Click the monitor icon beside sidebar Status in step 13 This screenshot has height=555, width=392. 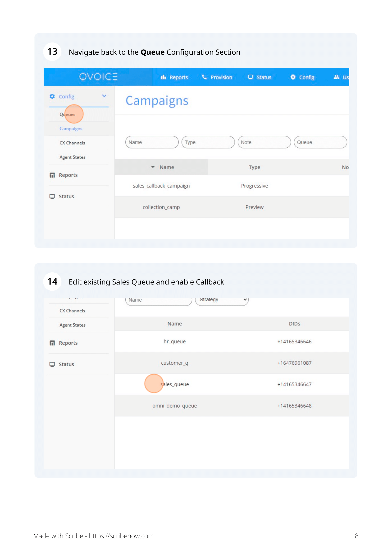[52, 196]
